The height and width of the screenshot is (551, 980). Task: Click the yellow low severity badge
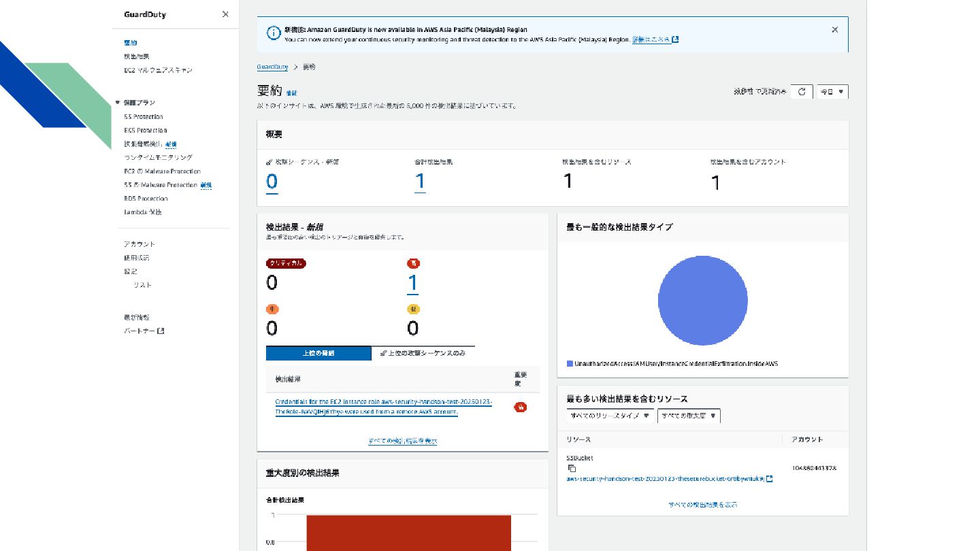coord(413,309)
